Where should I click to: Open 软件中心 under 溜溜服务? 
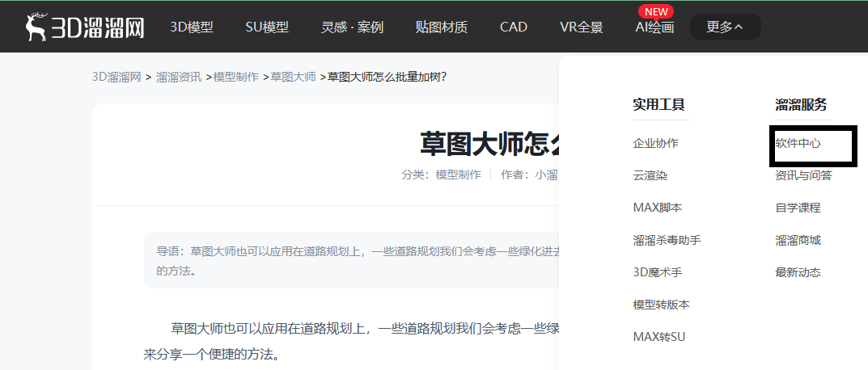(798, 143)
